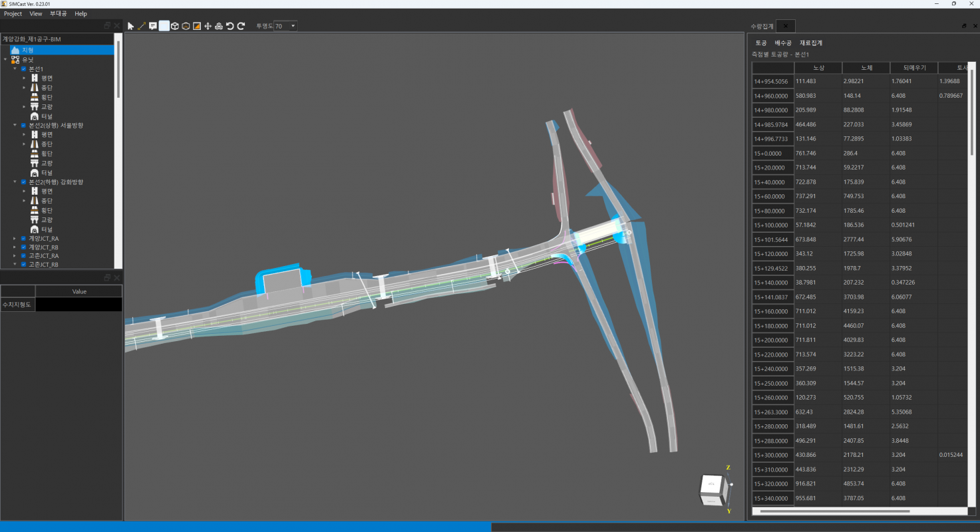The height and width of the screenshot is (532, 980).
Task: Click the 3D box view icon
Action: 175,26
